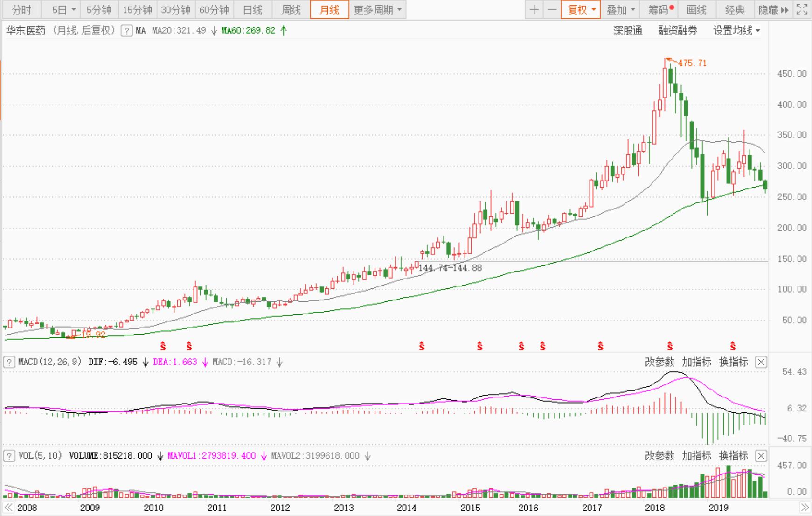Open help icon next to stock title
The width and height of the screenshot is (812, 516).
(x=126, y=31)
